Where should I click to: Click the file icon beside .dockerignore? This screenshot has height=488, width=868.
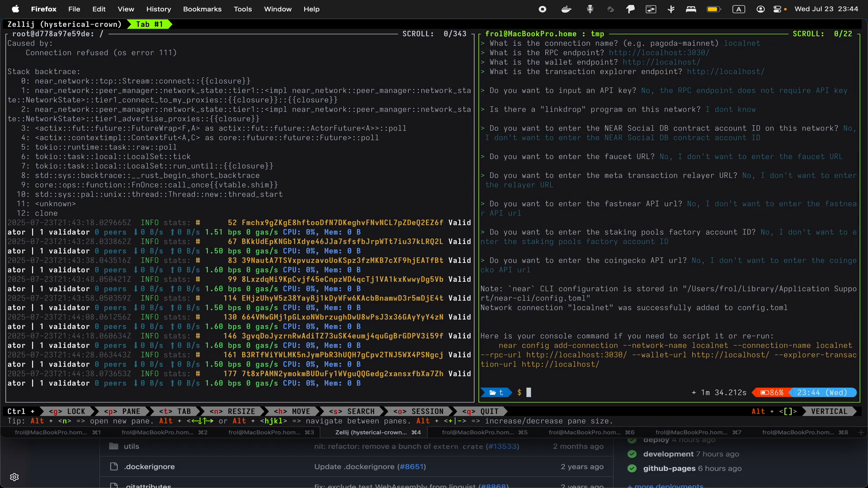click(x=113, y=466)
